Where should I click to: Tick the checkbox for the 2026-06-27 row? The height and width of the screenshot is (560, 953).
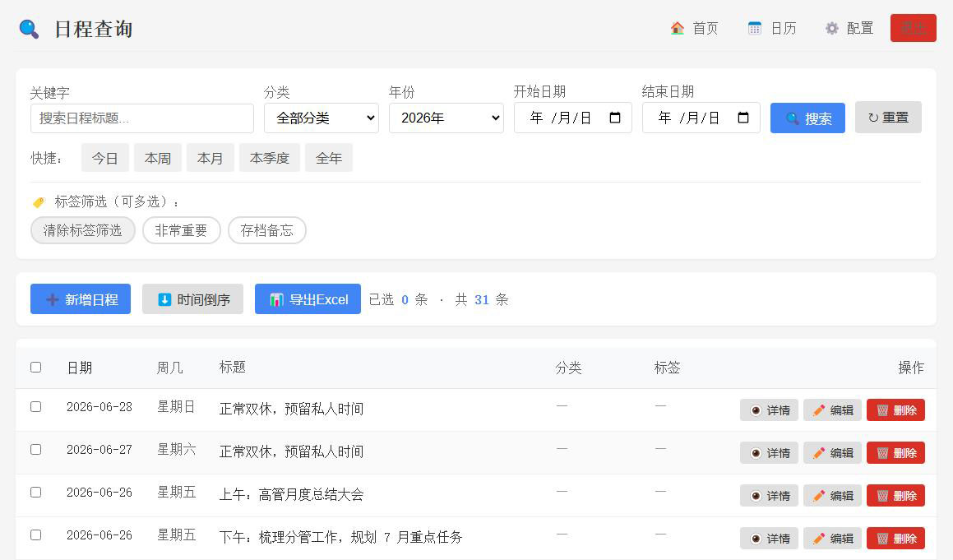36,449
